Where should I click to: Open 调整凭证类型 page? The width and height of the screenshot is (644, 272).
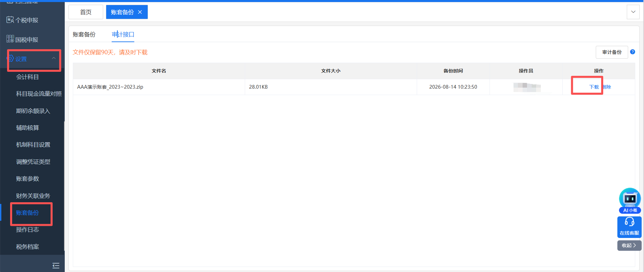pos(33,162)
